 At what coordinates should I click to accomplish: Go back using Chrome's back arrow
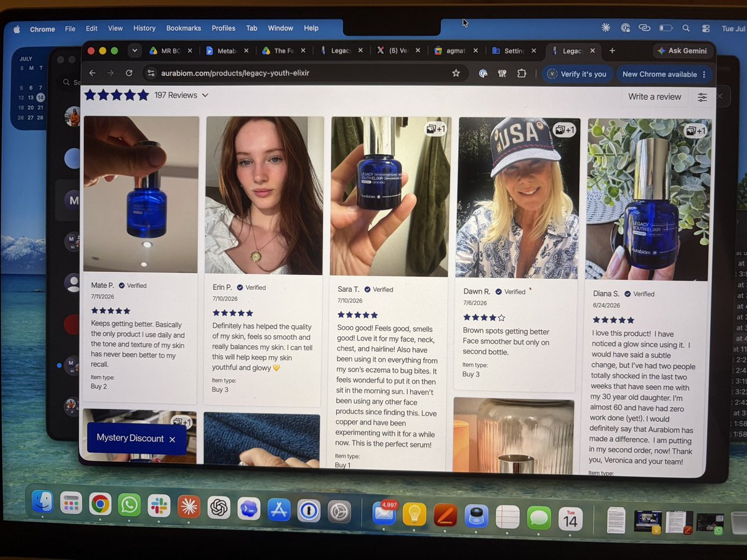coord(92,73)
